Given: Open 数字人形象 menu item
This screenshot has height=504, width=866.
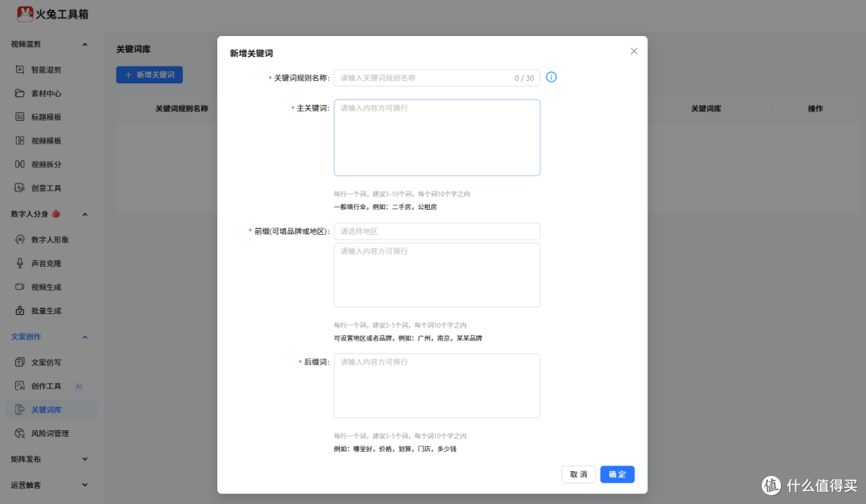Looking at the screenshot, I should coord(51,240).
